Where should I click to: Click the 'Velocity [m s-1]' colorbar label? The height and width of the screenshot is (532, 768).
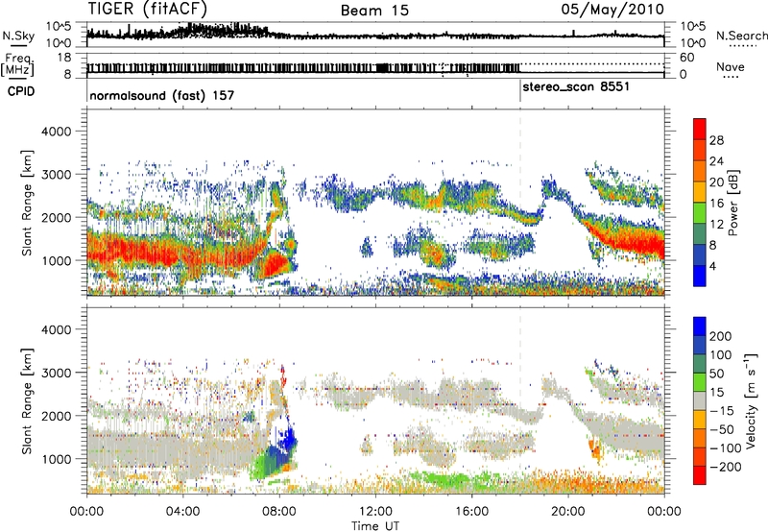point(750,399)
